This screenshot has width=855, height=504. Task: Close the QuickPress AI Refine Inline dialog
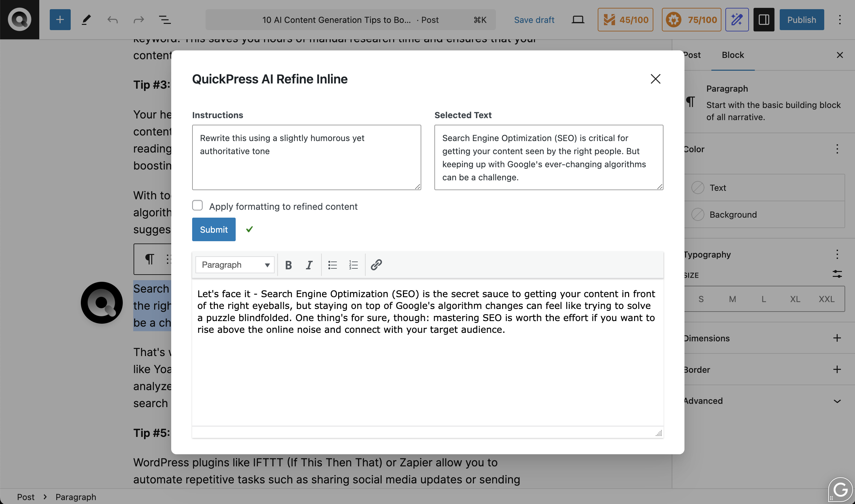pyautogui.click(x=655, y=79)
